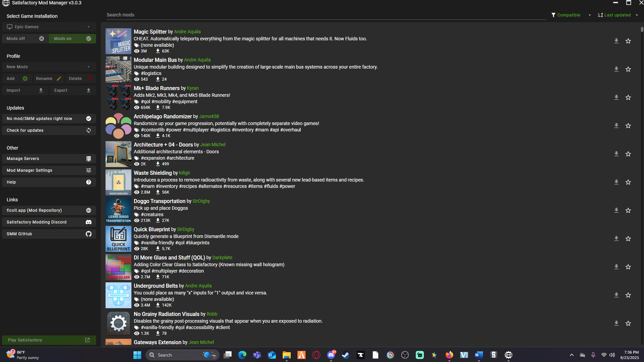
Task: Star the Underground Belts mod
Action: click(x=628, y=295)
